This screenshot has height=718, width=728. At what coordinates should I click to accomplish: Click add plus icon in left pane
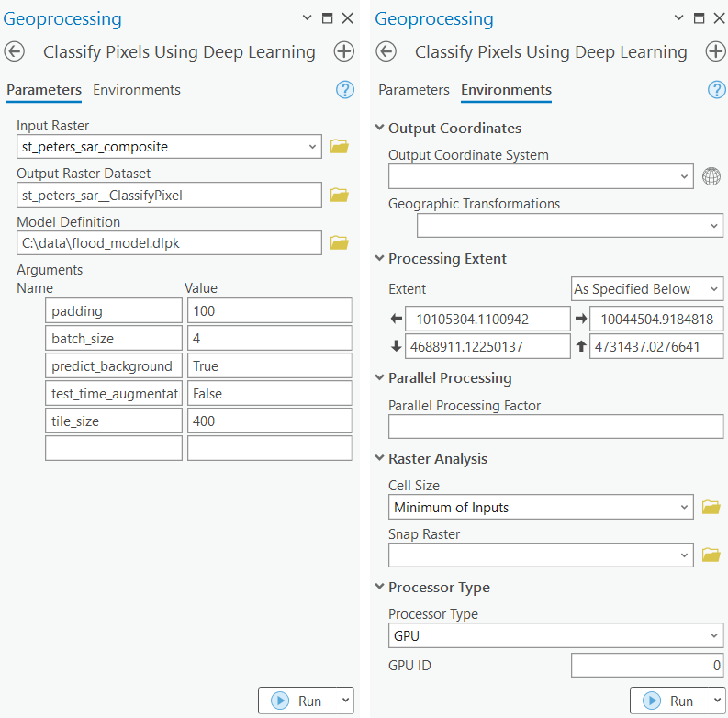[343, 52]
